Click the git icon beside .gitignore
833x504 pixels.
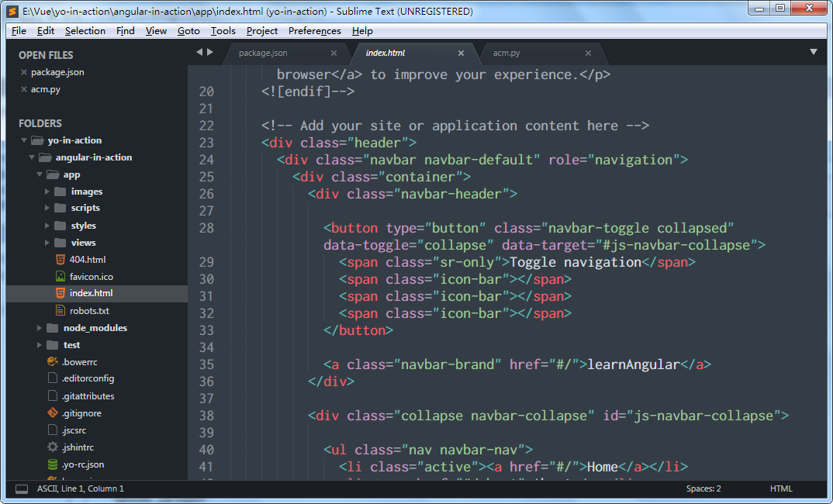[53, 413]
